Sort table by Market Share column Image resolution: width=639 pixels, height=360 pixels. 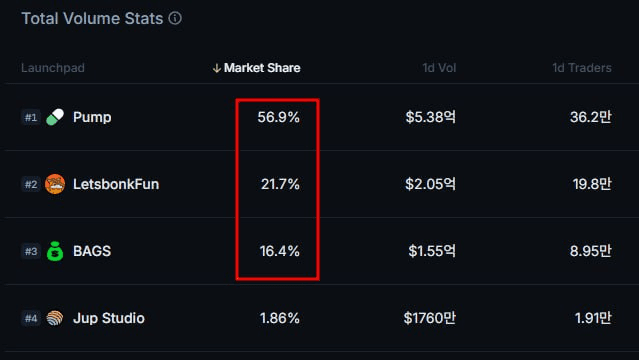[262, 68]
